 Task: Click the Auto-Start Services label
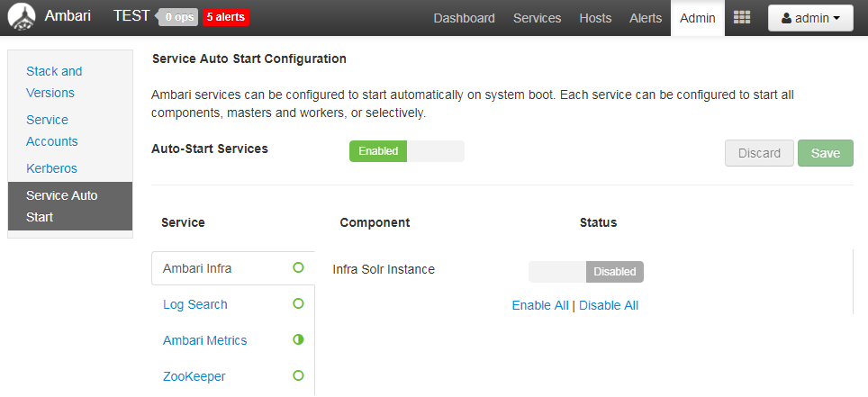coord(210,149)
